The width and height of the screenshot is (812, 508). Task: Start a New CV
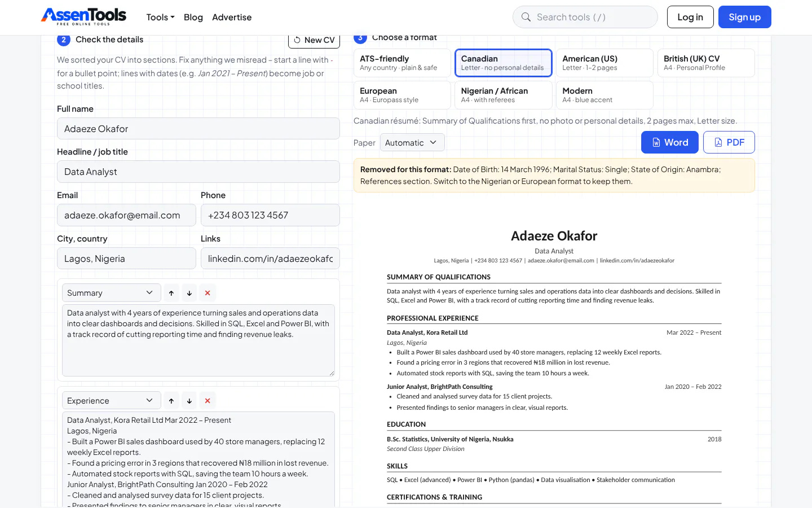(314, 40)
